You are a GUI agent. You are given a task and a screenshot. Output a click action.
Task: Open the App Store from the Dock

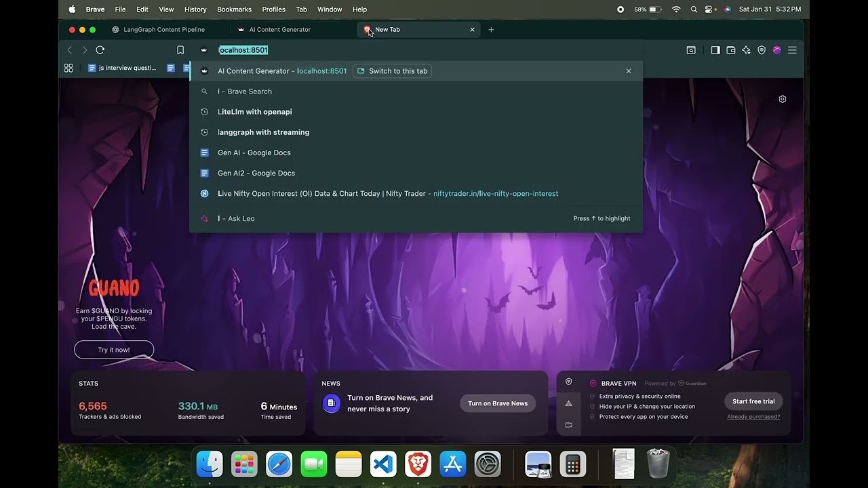click(453, 464)
